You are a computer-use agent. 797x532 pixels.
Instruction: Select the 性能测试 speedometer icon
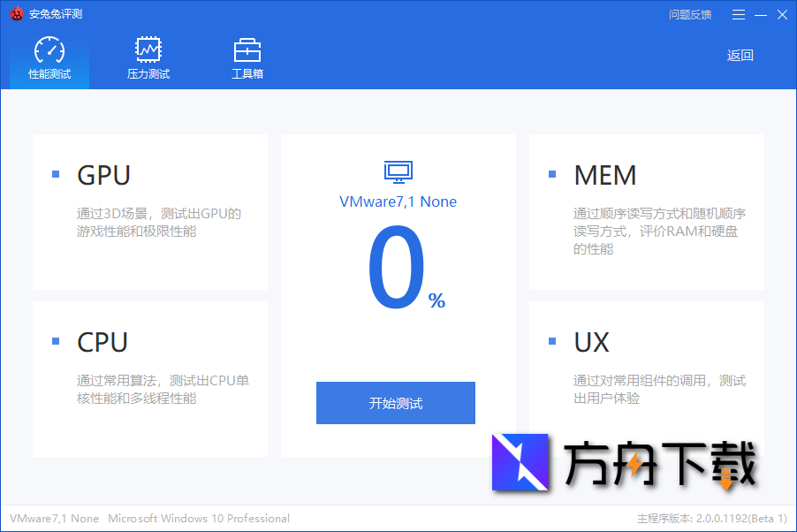tap(49, 48)
